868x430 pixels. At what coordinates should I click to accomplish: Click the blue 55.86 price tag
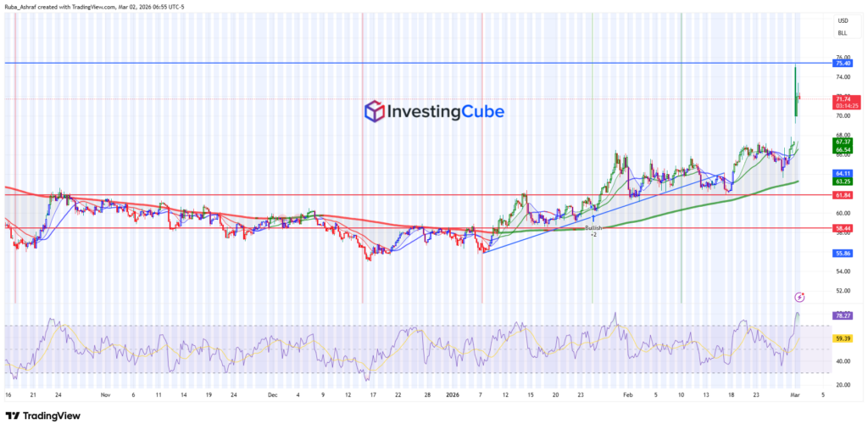[842, 254]
